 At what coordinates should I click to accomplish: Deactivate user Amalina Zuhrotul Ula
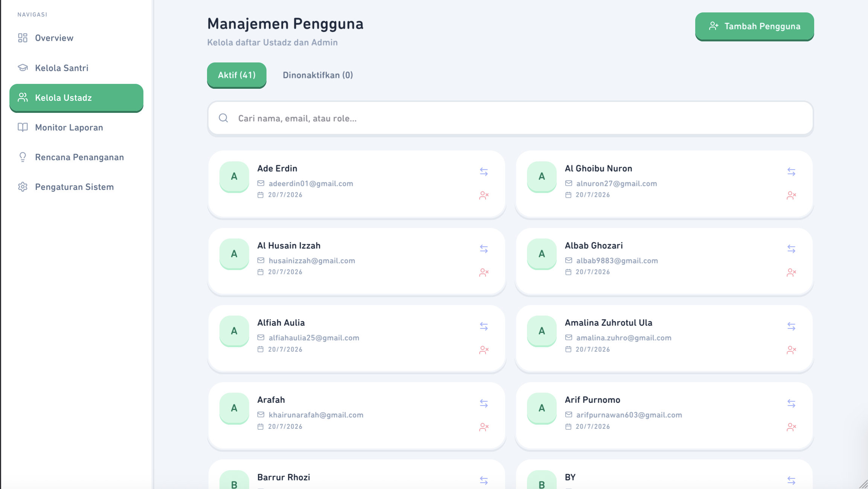tap(791, 350)
